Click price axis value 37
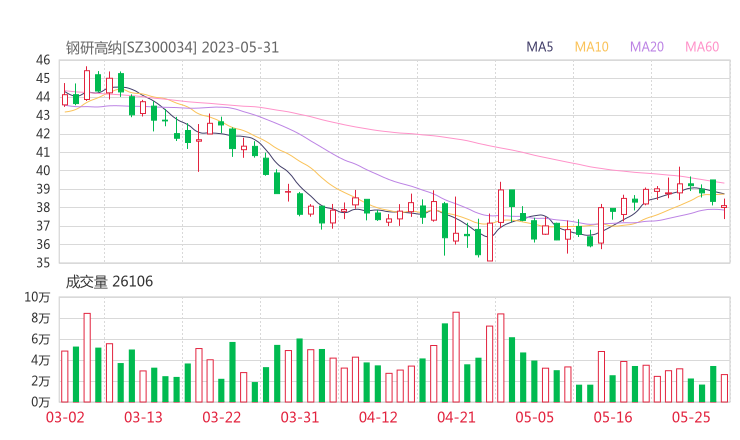 43,226
